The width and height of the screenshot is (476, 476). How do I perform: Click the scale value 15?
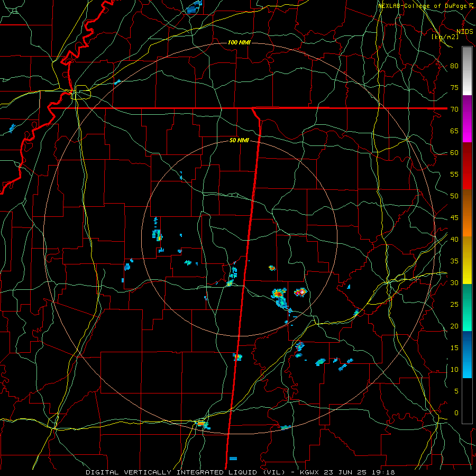pos(454,347)
